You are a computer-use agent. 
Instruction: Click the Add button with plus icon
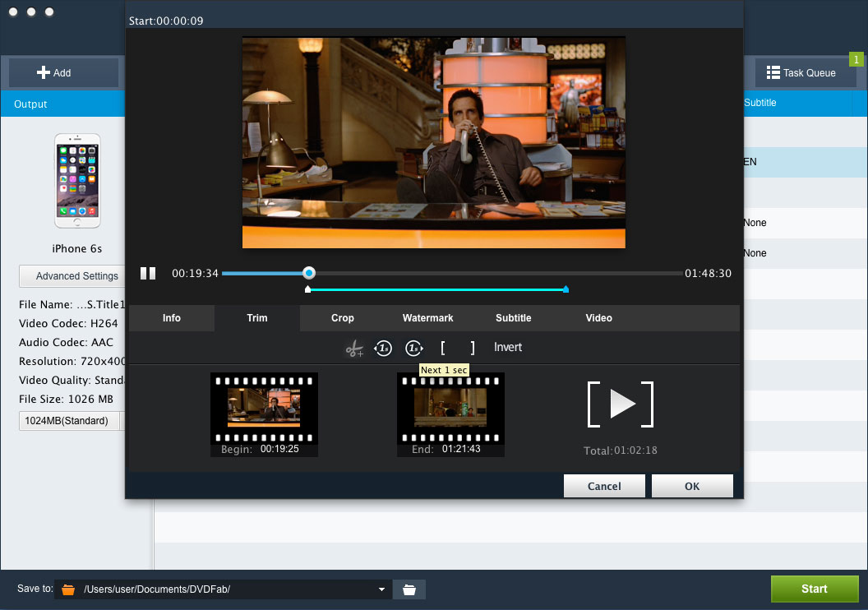(63, 72)
